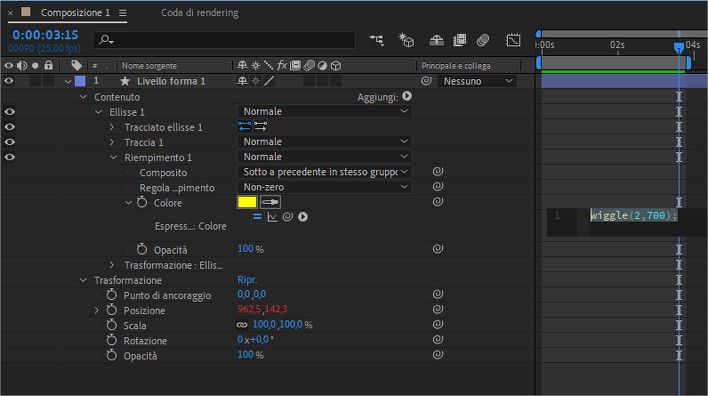Click the eyedropper next to Colore swatch
This screenshot has height=396, width=708.
(x=270, y=202)
